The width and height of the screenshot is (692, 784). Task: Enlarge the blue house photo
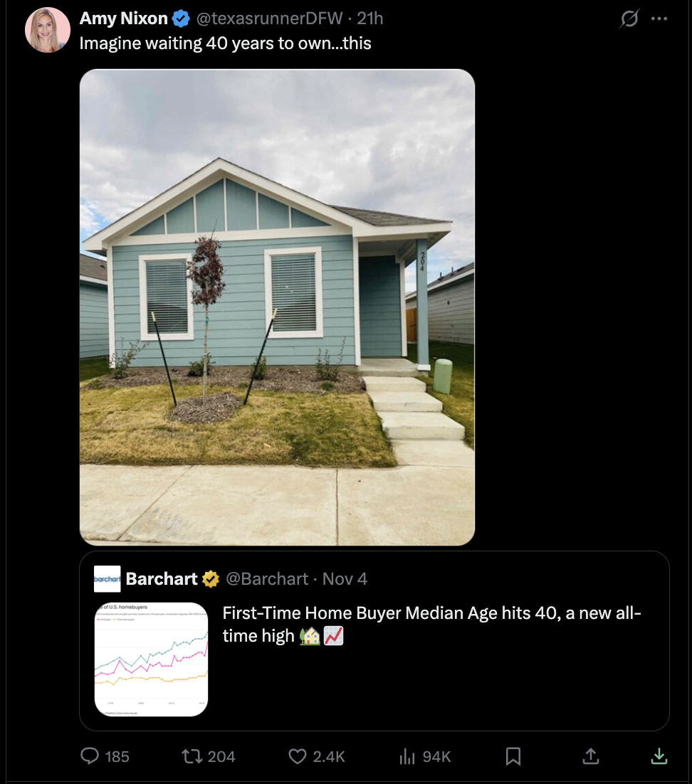(277, 307)
